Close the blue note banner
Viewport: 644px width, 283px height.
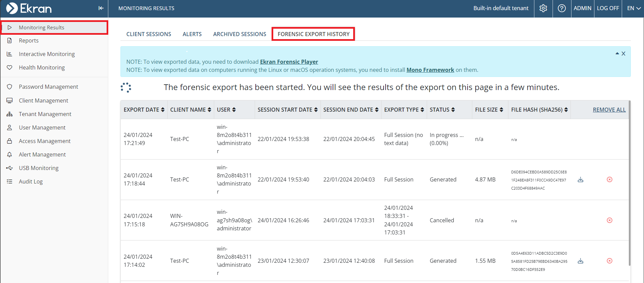(623, 54)
